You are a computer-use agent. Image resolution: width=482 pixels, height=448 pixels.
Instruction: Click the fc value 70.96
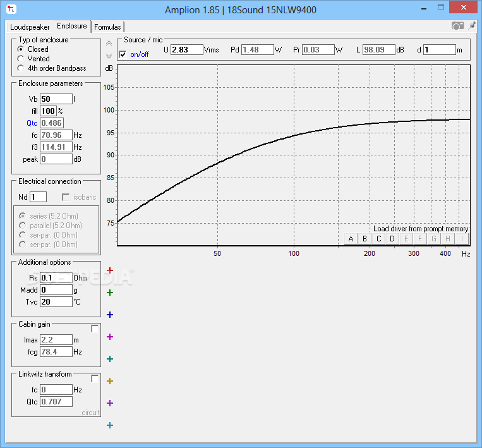tap(56, 135)
